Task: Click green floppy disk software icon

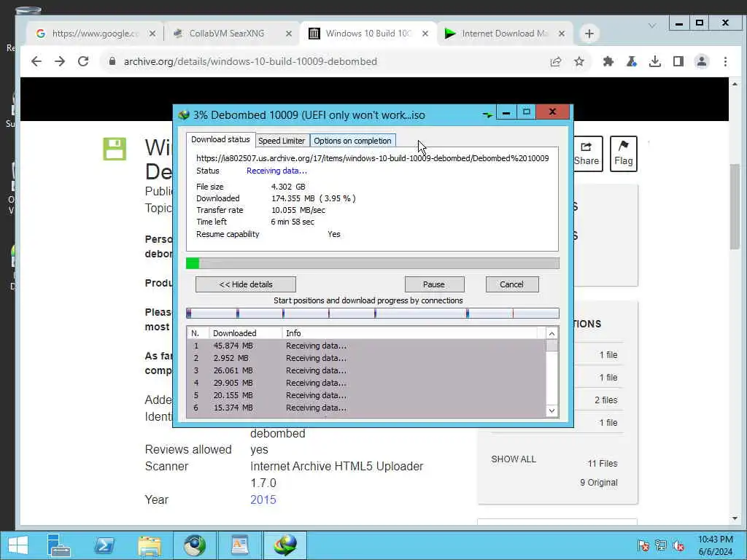Action: point(115,149)
